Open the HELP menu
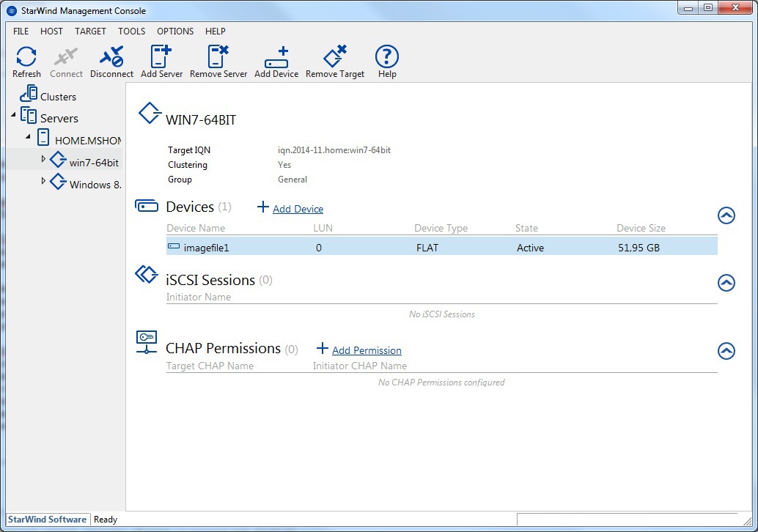Viewport: 758px width, 532px height. (215, 31)
